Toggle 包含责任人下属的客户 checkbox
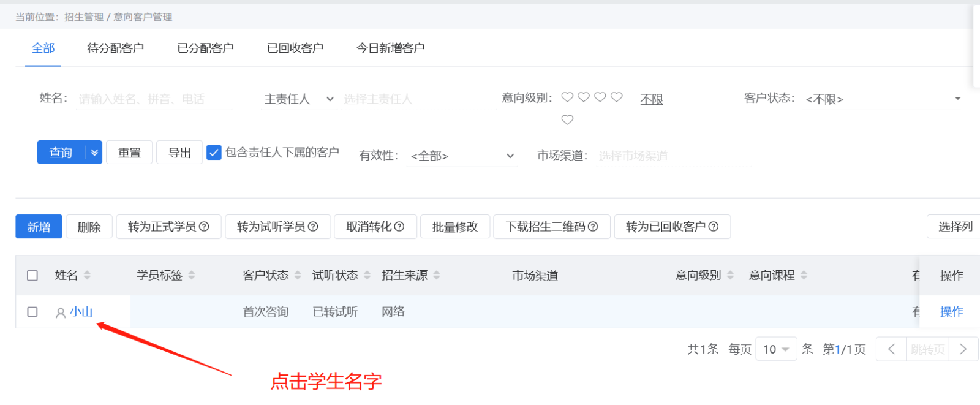Image resolution: width=980 pixels, height=405 pixels. pos(214,153)
